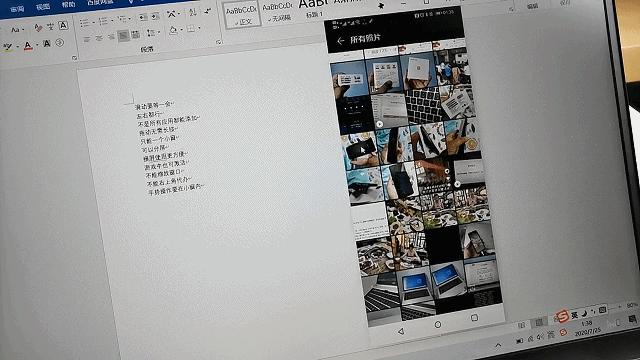Open the 百度网盘 ribbon tab
This screenshot has width=640, height=360.
[x=100, y=2]
